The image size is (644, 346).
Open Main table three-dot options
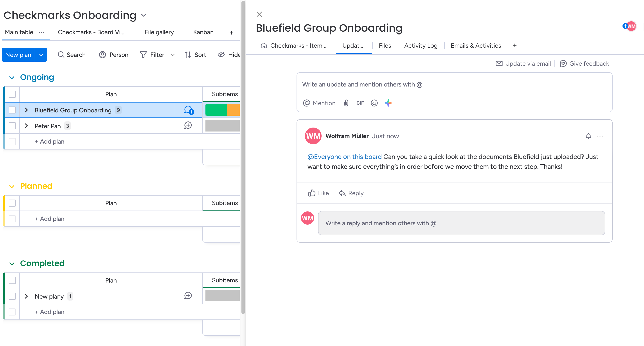pyautogui.click(x=42, y=32)
